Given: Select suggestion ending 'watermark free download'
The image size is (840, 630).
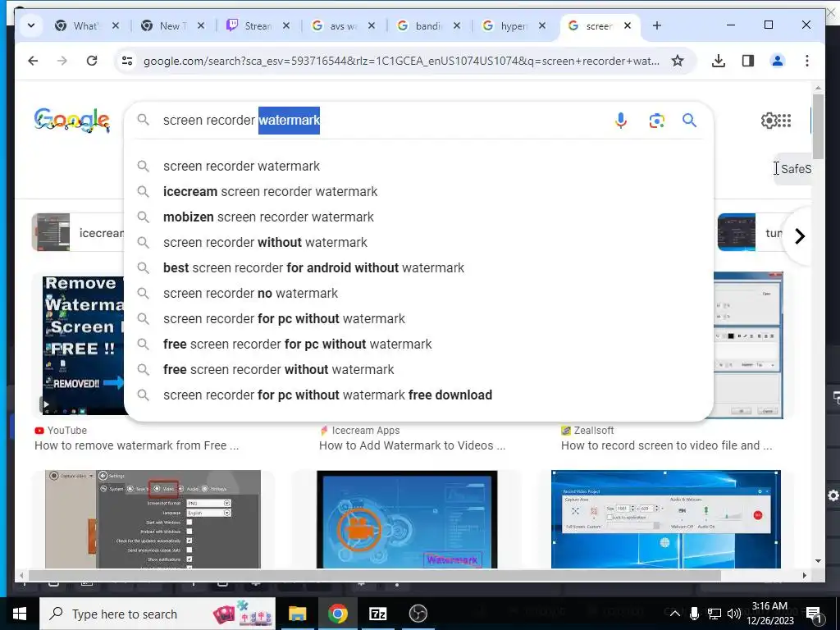Looking at the screenshot, I should click(418, 395).
